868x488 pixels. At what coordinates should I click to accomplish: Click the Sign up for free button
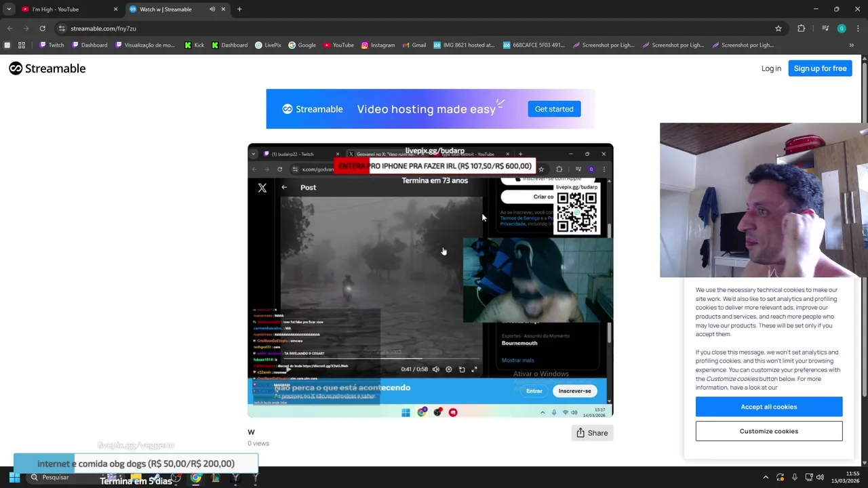point(820,68)
